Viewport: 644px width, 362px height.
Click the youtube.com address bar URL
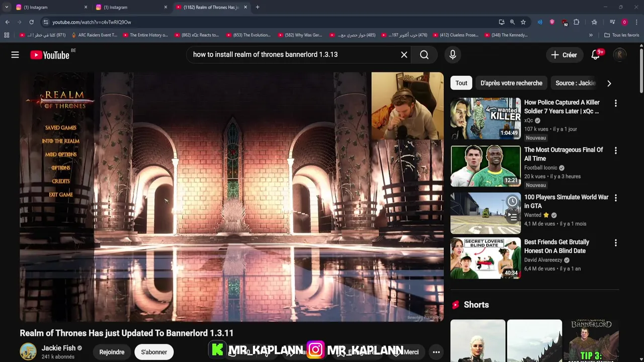coord(92,22)
